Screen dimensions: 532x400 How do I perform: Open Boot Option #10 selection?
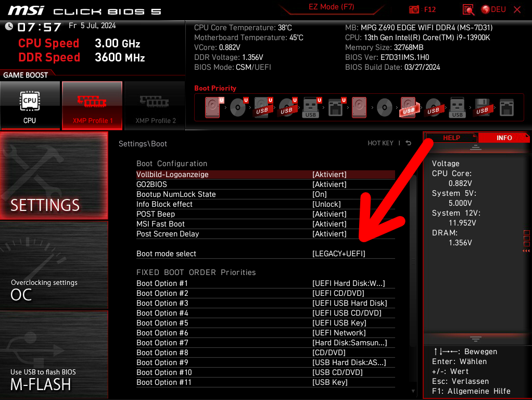tap(265, 372)
